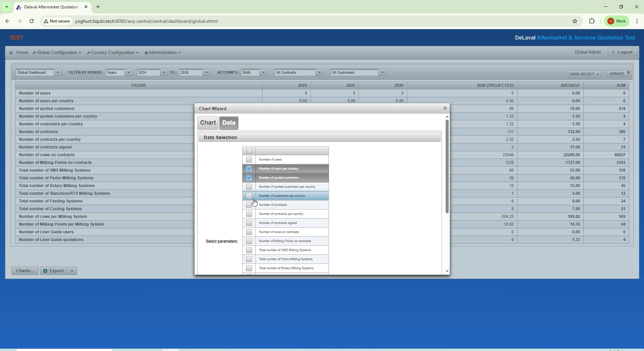This screenshot has height=351, width=644.
Task: Open the browser extensions puzzle icon
Action: [x=592, y=21]
